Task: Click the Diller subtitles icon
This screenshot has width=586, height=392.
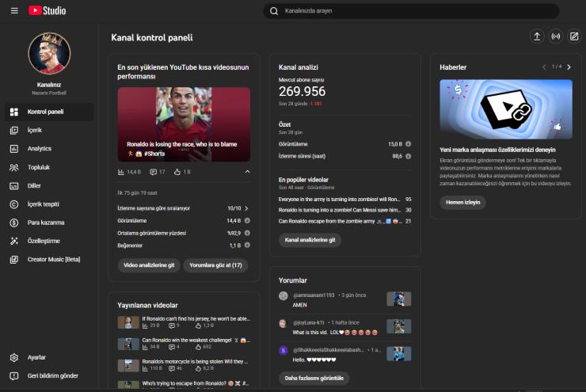Action: pos(14,186)
